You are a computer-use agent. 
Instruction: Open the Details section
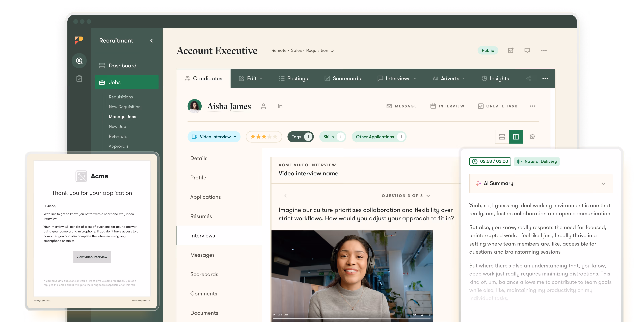[219, 158]
